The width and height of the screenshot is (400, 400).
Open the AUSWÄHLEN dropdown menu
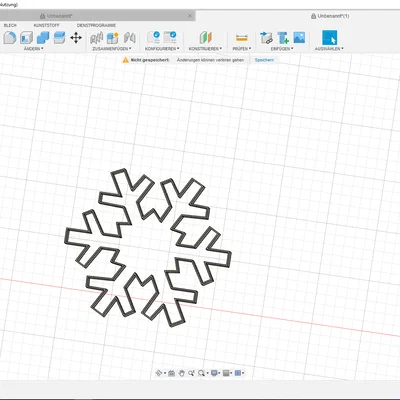tap(329, 49)
